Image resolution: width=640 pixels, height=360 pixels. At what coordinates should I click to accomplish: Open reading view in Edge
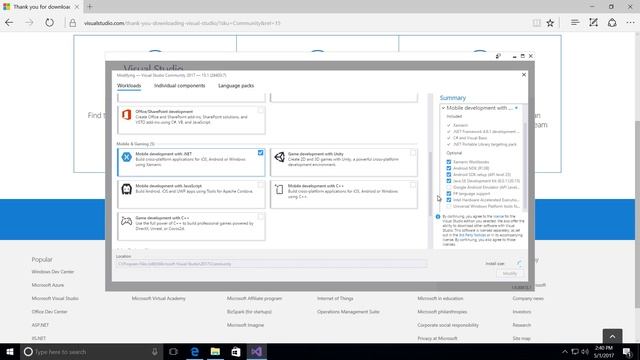pos(537,23)
